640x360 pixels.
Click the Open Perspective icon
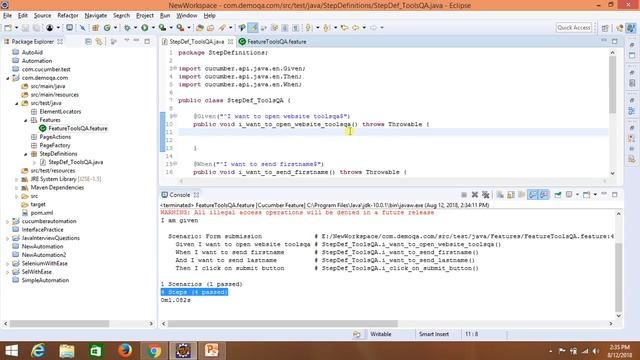[605, 28]
